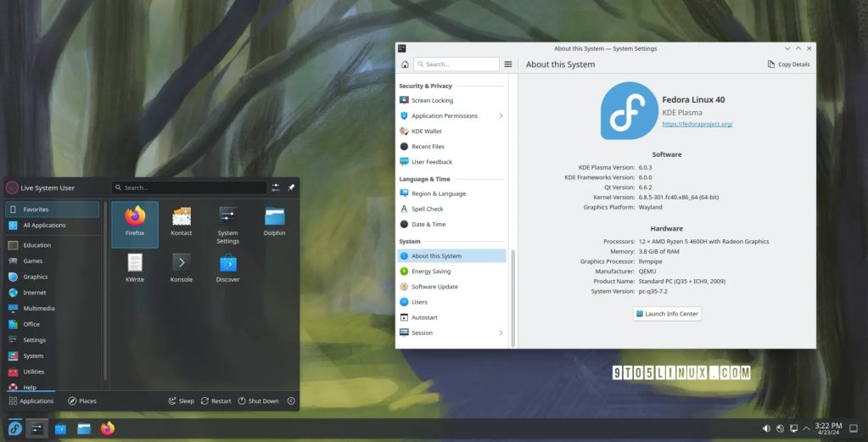Click the volume icon in system tray
Screen dimensions: 868x442
[766, 428]
